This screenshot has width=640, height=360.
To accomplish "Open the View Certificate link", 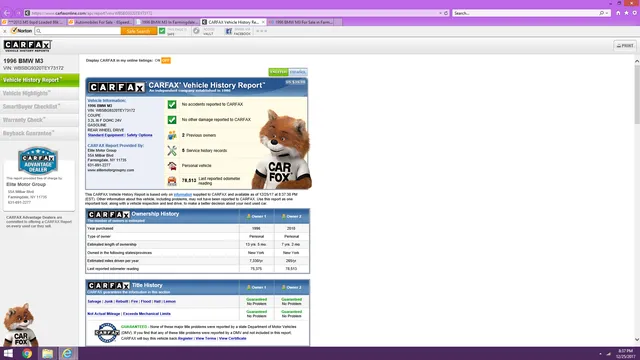I will click(232, 338).
